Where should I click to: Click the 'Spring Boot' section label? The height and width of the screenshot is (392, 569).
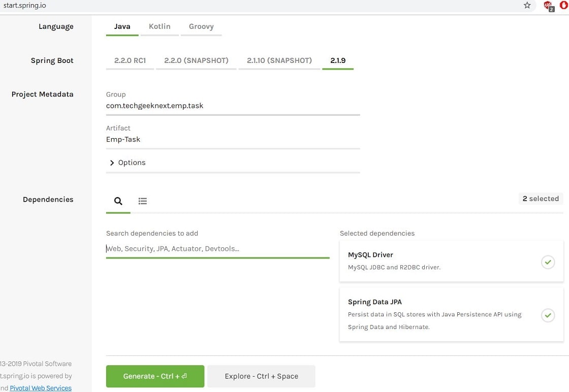pyautogui.click(x=52, y=60)
